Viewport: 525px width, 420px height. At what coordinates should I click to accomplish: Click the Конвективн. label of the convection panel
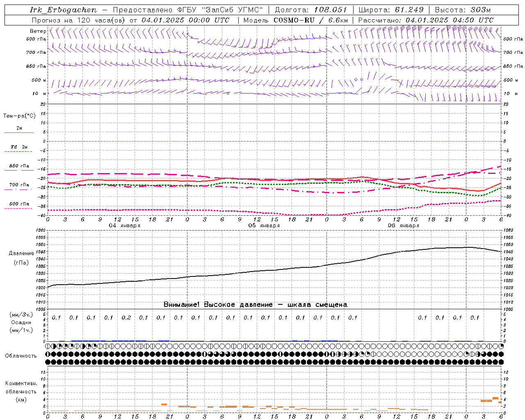pos(21,383)
